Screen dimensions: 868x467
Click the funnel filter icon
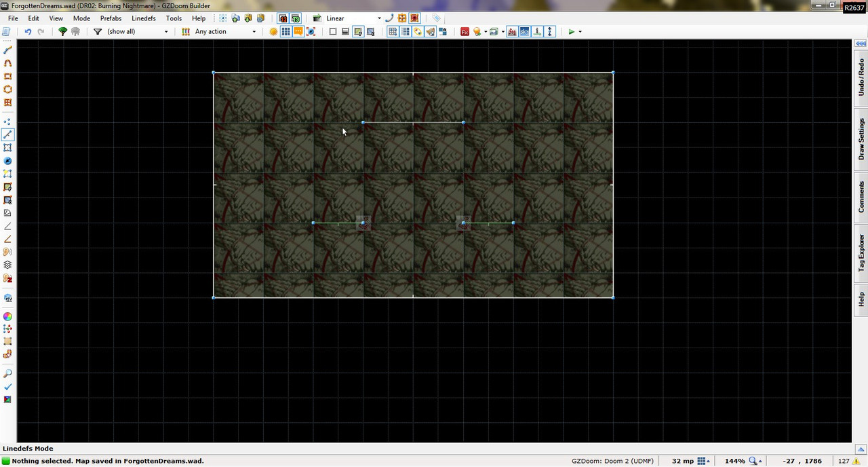98,32
